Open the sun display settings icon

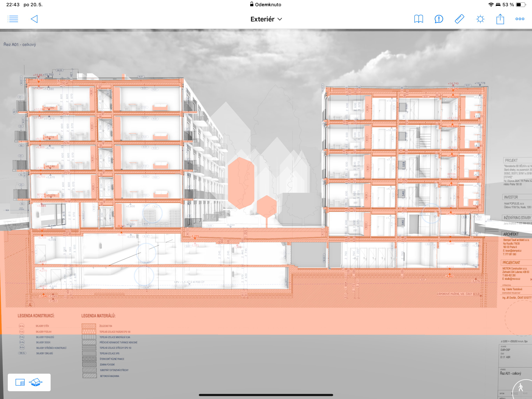coord(480,19)
